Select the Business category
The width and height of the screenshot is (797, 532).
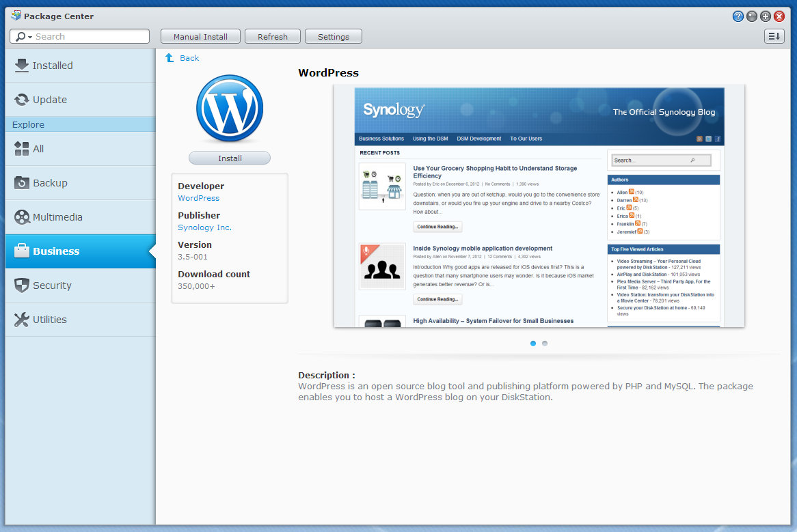point(80,251)
